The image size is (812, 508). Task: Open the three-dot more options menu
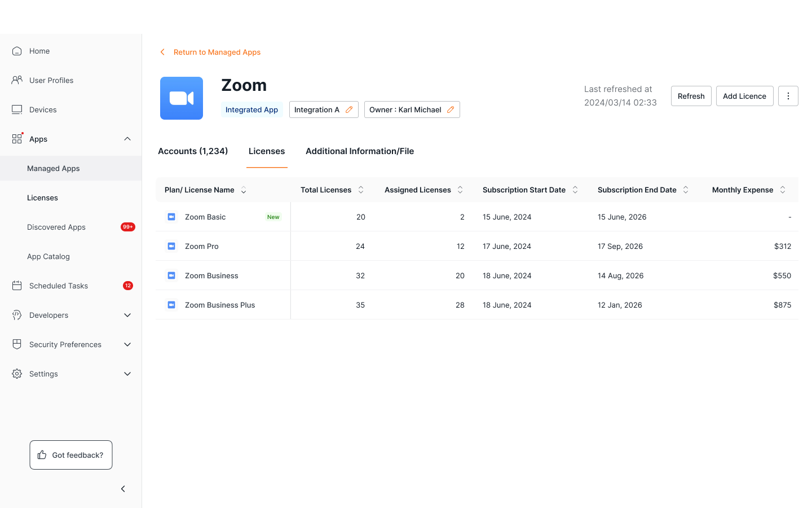point(788,96)
